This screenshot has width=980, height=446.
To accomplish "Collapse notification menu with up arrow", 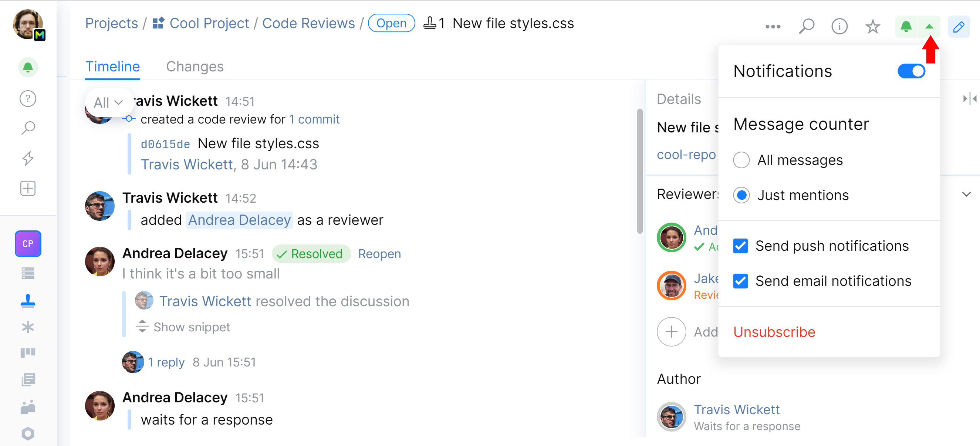I will pos(929,27).
